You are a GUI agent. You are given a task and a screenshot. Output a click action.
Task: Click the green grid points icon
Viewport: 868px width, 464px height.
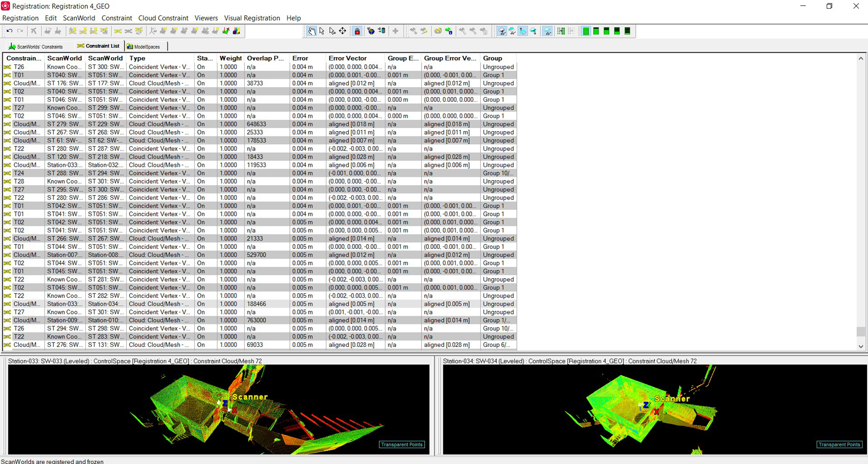[x=561, y=31]
